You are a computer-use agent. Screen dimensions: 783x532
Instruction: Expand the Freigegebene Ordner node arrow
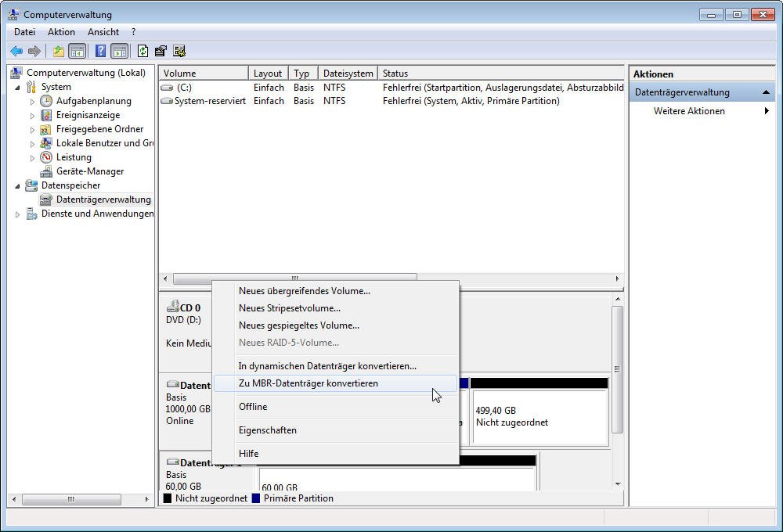32,130
